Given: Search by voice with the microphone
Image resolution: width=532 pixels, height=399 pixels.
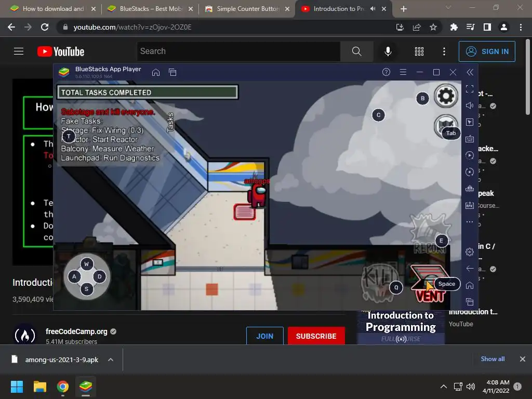Looking at the screenshot, I should [x=388, y=51].
